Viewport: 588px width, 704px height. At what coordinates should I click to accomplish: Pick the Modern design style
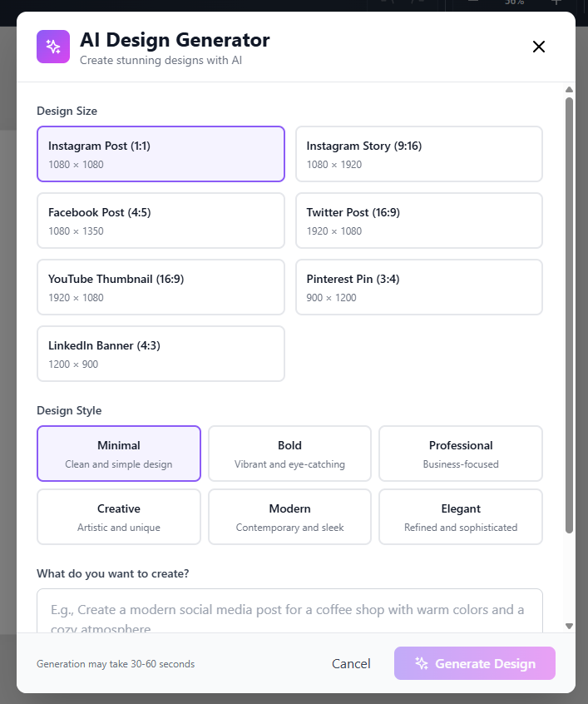[289, 517]
